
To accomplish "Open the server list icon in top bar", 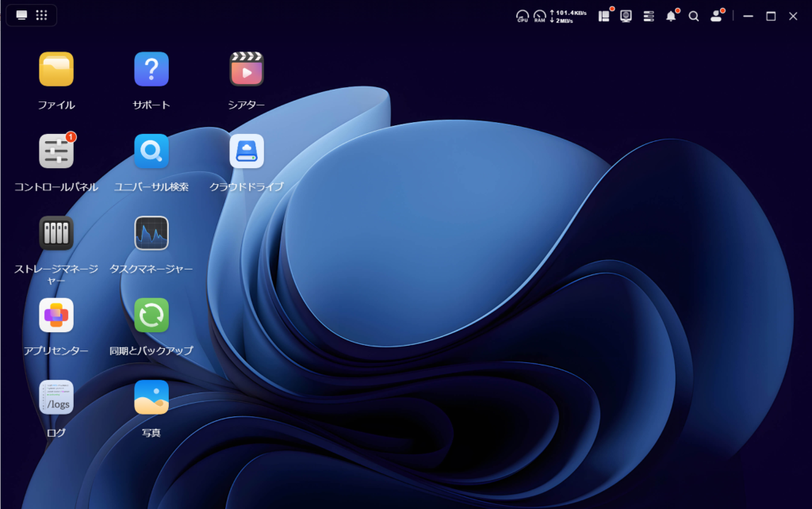I will 649,16.
